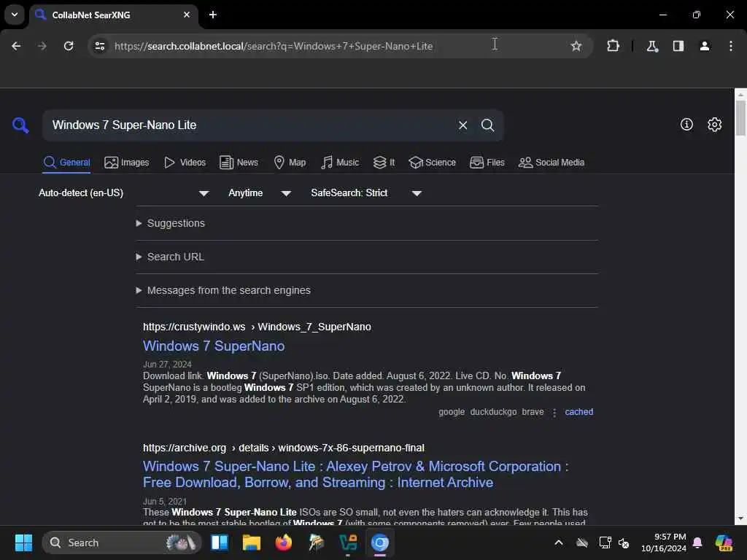
Task: Switch to Videos search category
Action: pyautogui.click(x=185, y=163)
